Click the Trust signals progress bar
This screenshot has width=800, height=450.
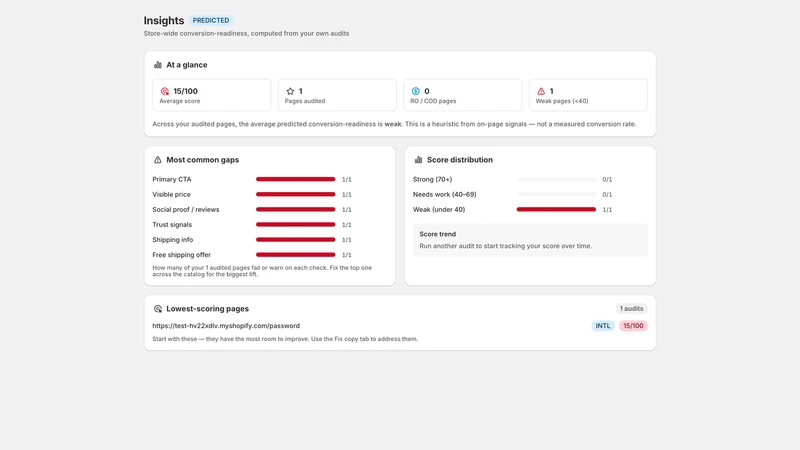tap(295, 224)
